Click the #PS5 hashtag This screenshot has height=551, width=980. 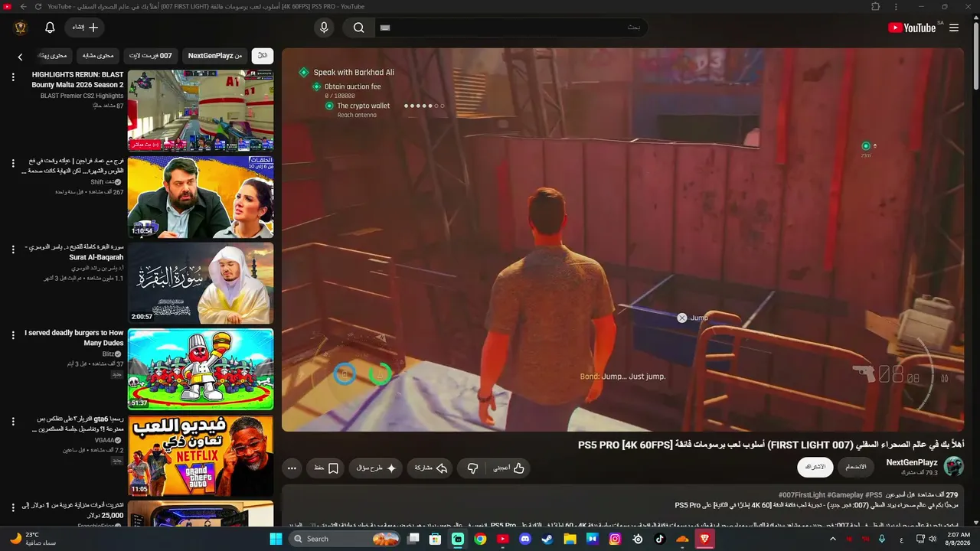coord(874,495)
